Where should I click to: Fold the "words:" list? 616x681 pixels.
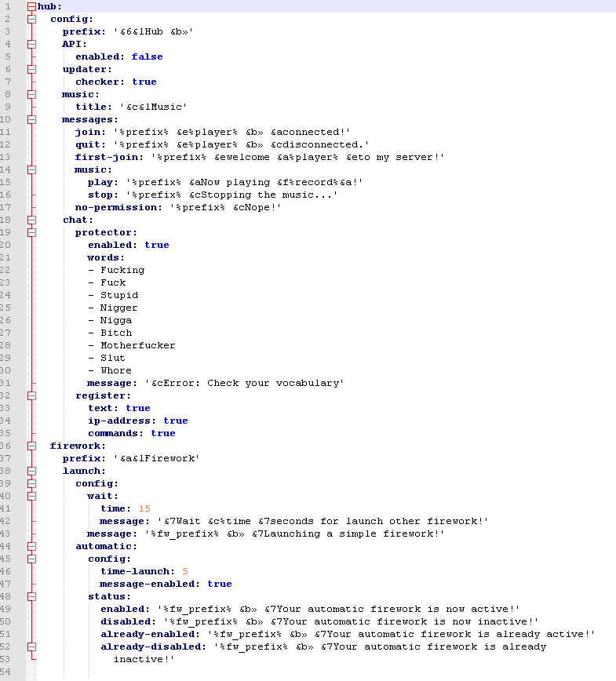31,257
